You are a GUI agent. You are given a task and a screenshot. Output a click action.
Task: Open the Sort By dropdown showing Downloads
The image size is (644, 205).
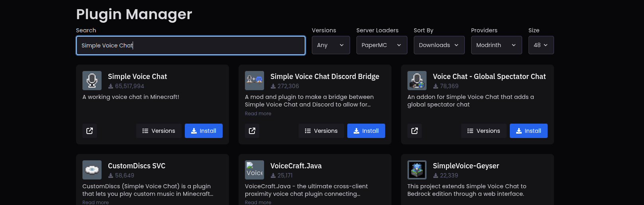tap(439, 45)
